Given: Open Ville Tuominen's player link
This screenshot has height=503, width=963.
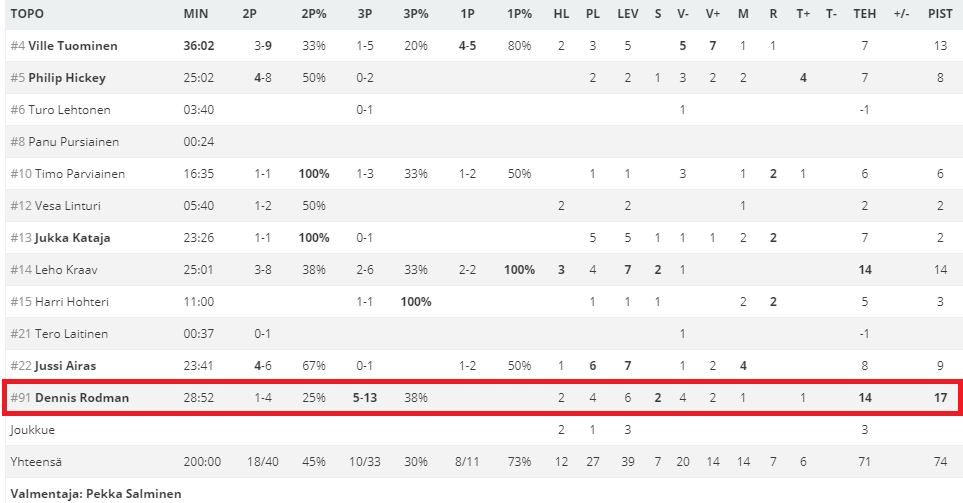Looking at the screenshot, I should pyautogui.click(x=72, y=46).
